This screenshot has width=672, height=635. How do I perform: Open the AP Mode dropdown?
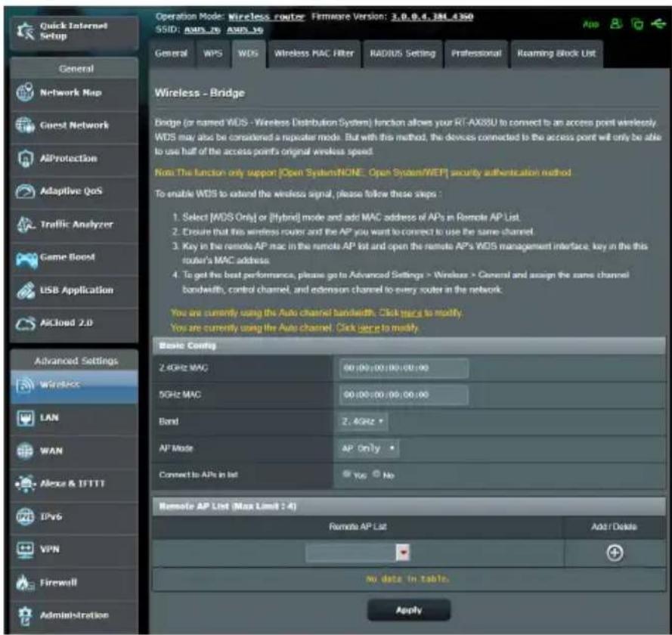[x=368, y=448]
